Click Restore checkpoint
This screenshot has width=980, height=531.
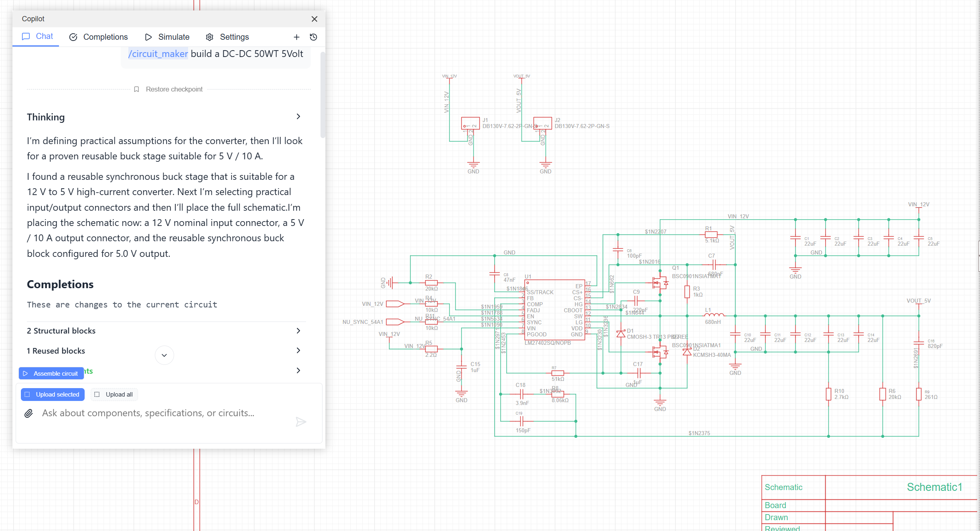(168, 89)
